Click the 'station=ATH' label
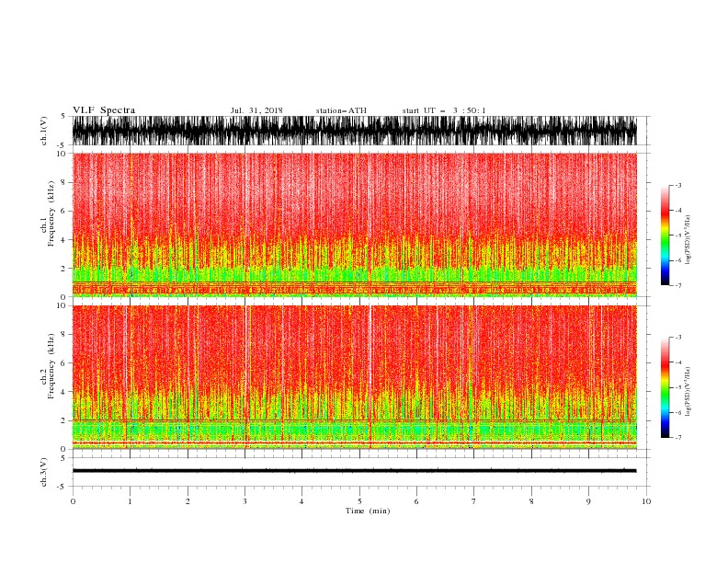 click(341, 110)
